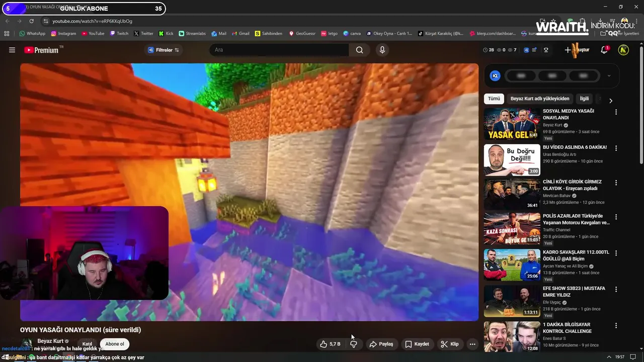Viewport: 644px width, 362px height.
Task: Open KADRO SAVAŞLARI 25:06 thumbnail
Action: coord(512,264)
